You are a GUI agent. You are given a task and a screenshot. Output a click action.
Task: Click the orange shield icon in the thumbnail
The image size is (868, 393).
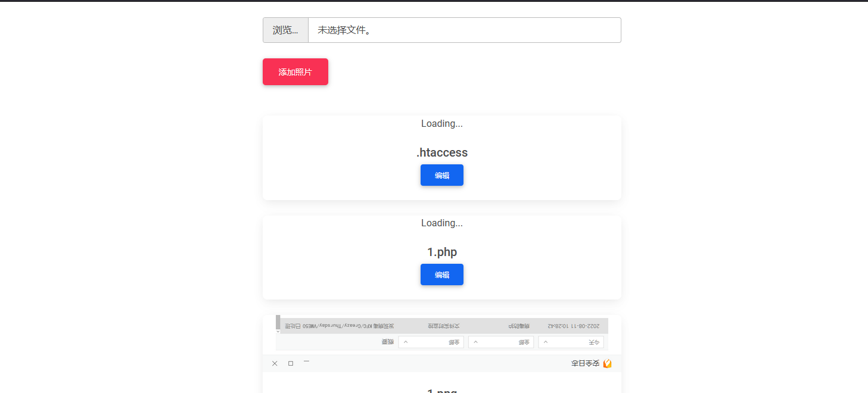point(607,363)
